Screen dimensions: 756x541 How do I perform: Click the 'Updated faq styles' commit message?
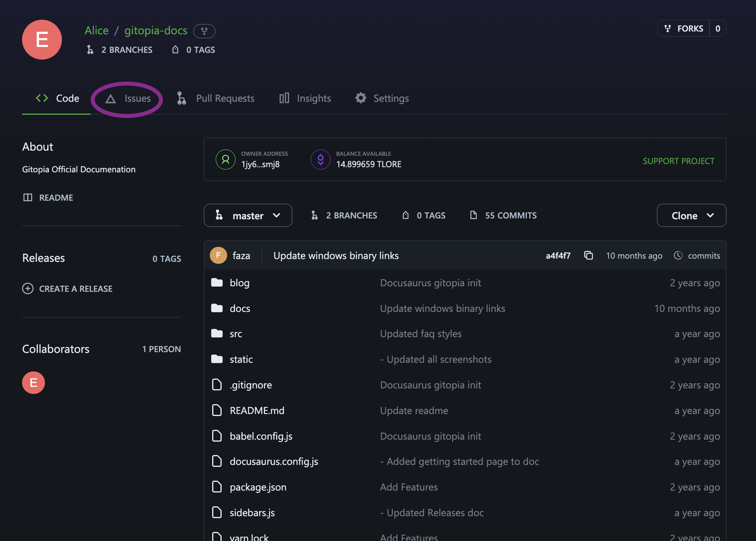pos(420,334)
